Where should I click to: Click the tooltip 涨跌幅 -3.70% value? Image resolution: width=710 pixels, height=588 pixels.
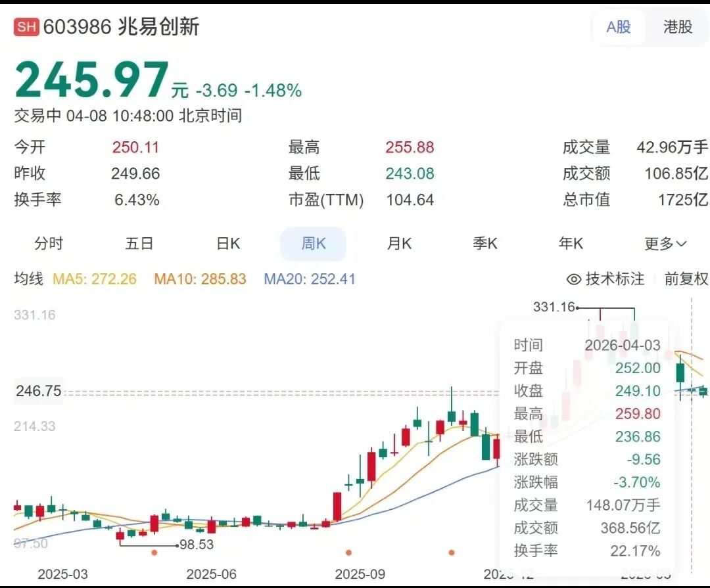[x=636, y=482]
